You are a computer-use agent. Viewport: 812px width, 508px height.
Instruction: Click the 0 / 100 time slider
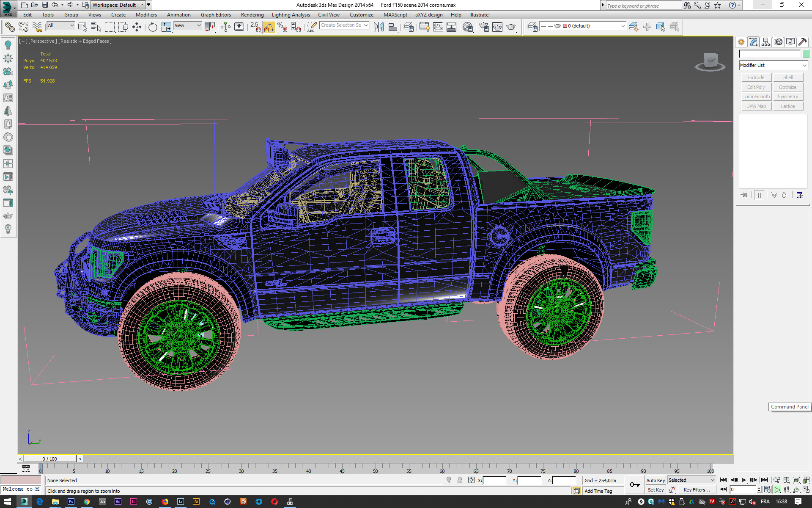(50, 459)
